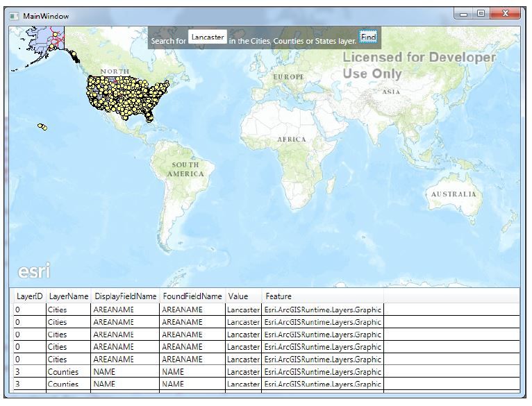Click the esri logo on the map

[x=34, y=271]
